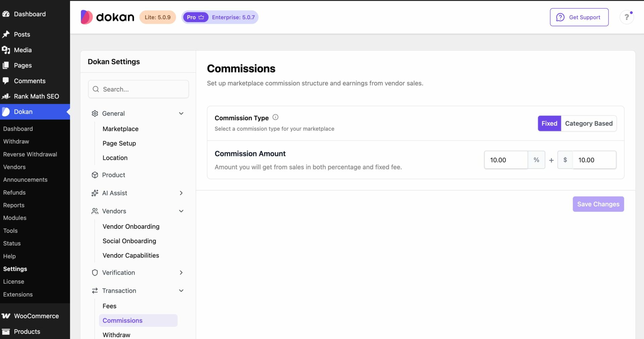Open Location settings
The width and height of the screenshot is (644, 339).
(115, 158)
